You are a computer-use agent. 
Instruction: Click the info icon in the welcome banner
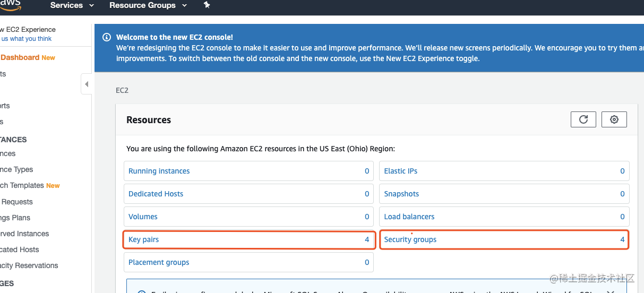point(107,37)
